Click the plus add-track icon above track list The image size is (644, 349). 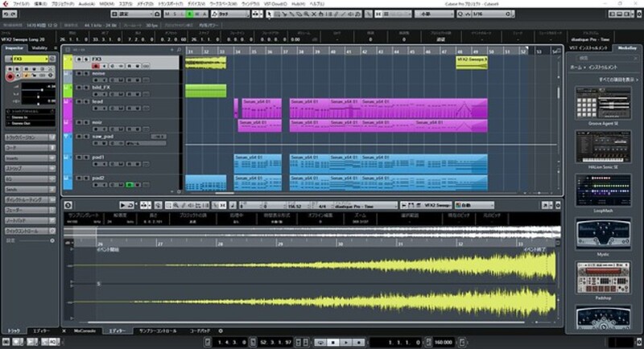click(x=172, y=50)
